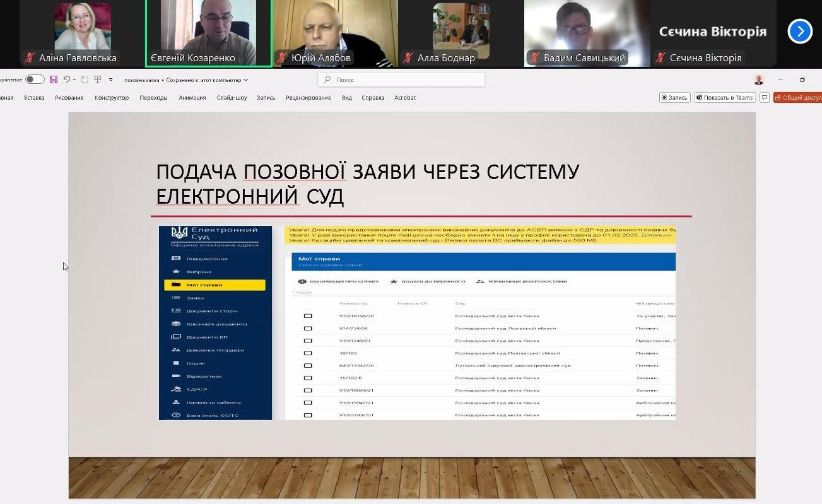
Task: Click the slide title 'Подача позовної заяви'
Action: (367, 184)
